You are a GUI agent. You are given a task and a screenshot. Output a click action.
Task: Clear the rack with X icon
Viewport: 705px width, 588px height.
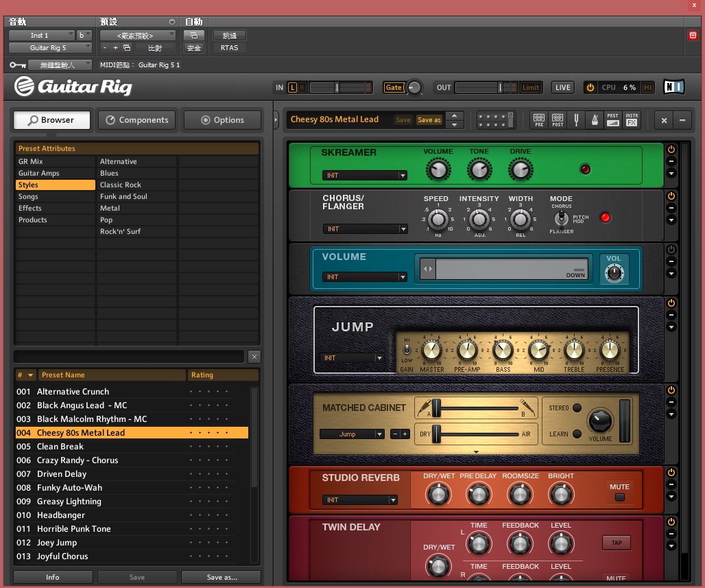tap(664, 120)
